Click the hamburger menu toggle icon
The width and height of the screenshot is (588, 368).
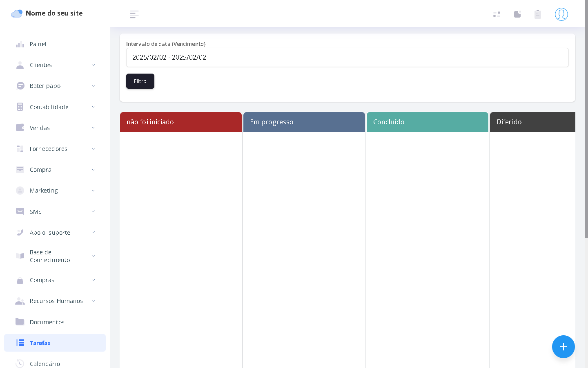coord(134,15)
